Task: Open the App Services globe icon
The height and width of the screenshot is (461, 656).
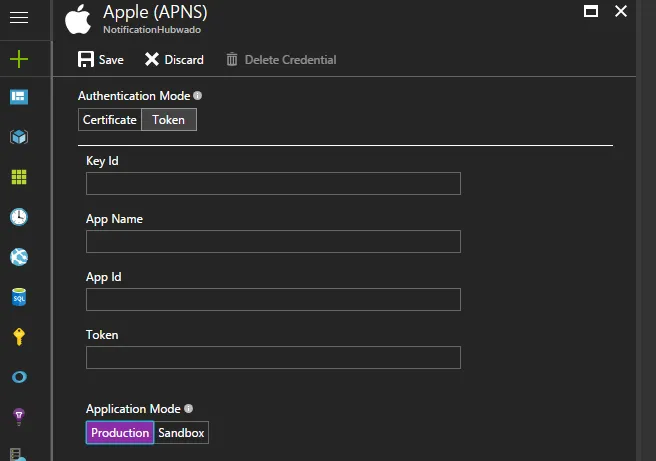Action: [x=19, y=257]
